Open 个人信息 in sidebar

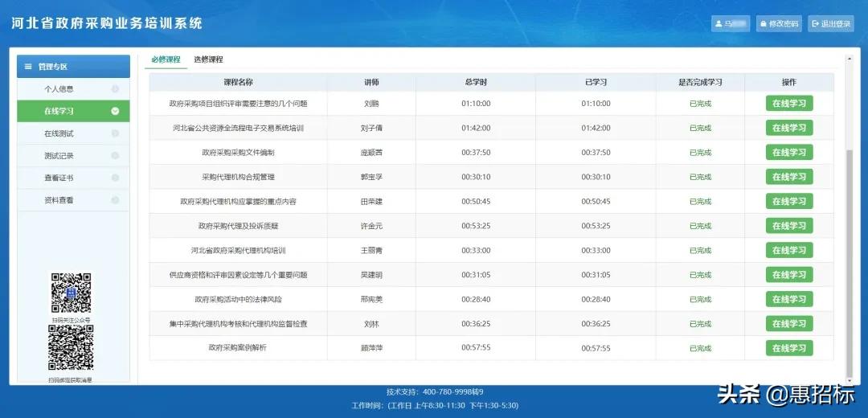pyautogui.click(x=74, y=88)
